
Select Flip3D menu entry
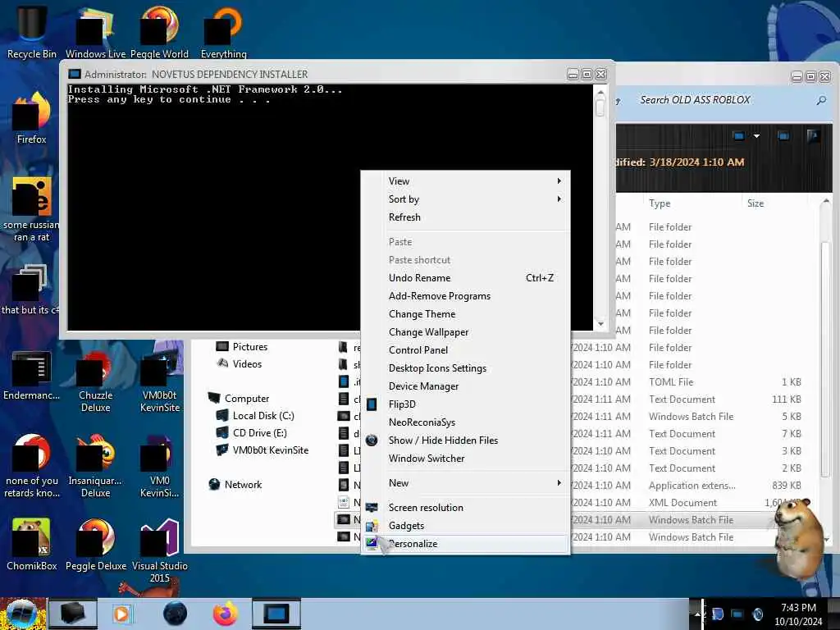click(465, 404)
